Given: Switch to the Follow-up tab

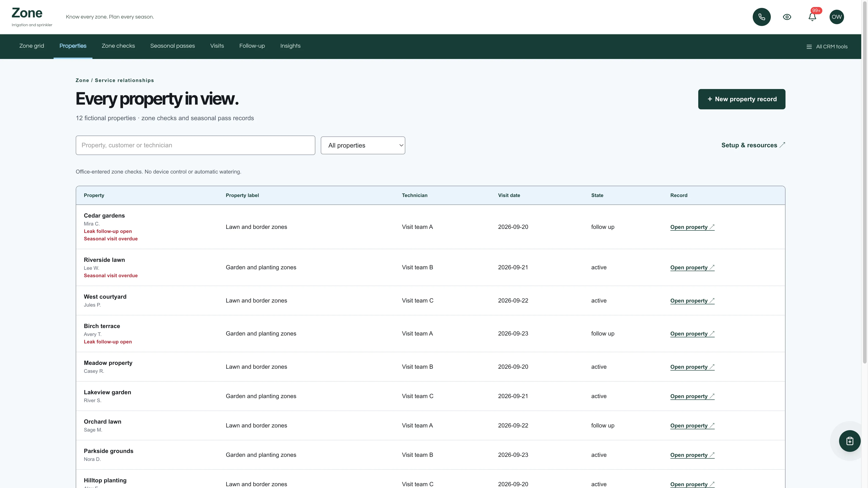Looking at the screenshot, I should tap(252, 46).
